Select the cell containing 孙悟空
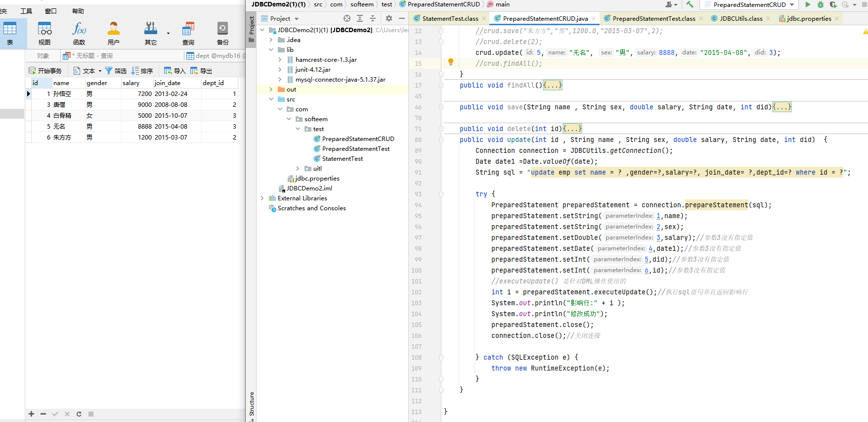The width and height of the screenshot is (868, 422). coord(69,94)
